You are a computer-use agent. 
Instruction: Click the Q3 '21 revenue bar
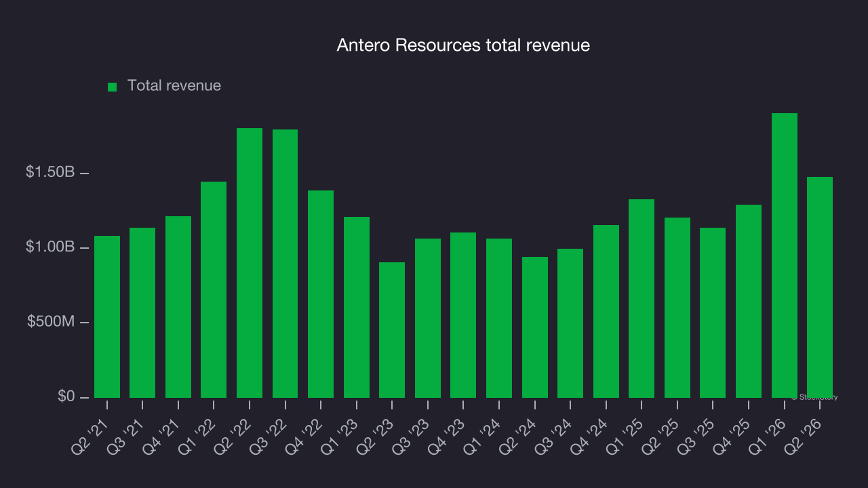[x=142, y=312]
